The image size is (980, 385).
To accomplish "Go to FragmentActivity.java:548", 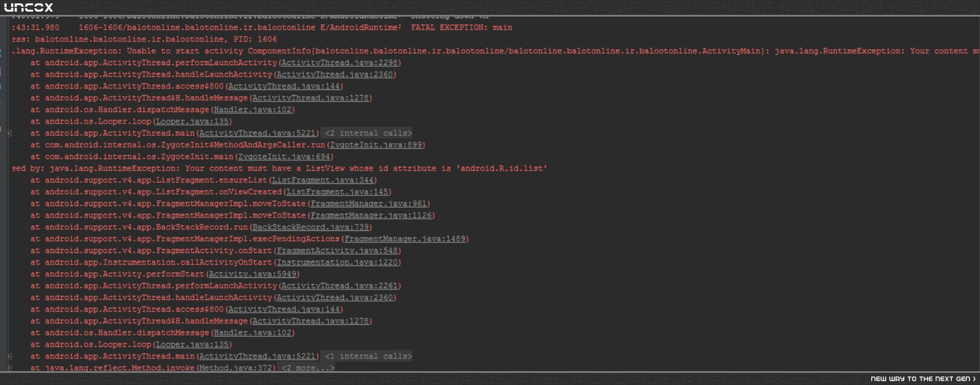I will pyautogui.click(x=337, y=251).
